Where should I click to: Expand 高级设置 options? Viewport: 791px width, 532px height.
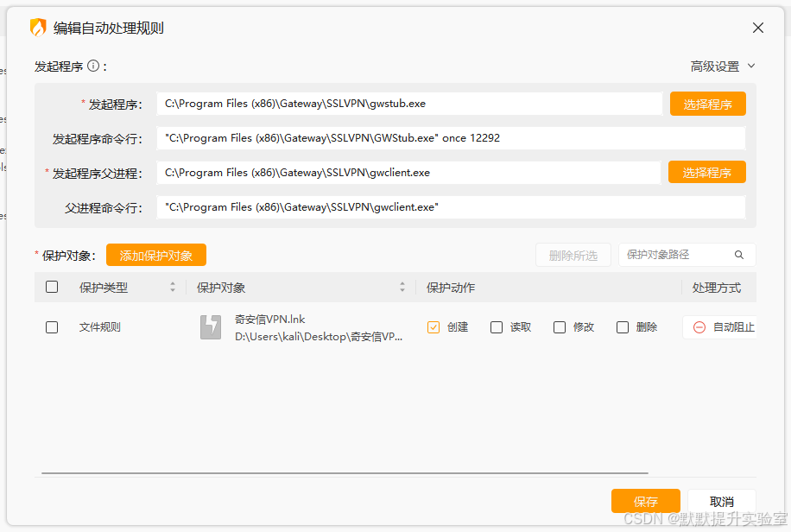(x=723, y=66)
